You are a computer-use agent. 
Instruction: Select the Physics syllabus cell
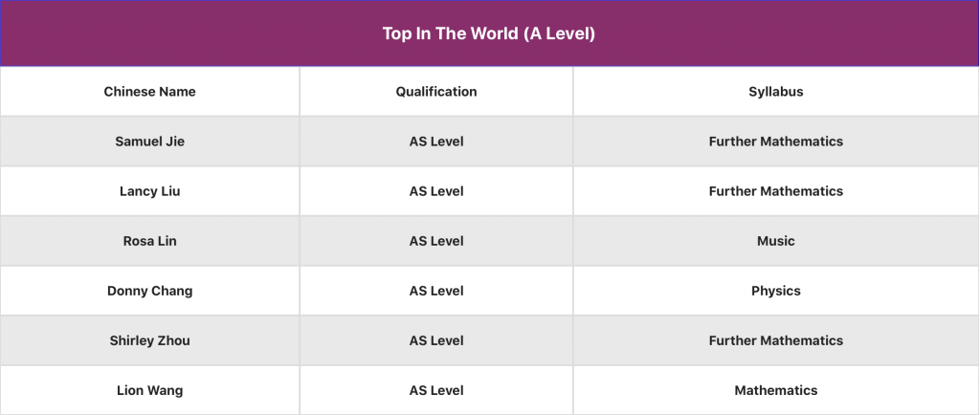[x=775, y=291]
